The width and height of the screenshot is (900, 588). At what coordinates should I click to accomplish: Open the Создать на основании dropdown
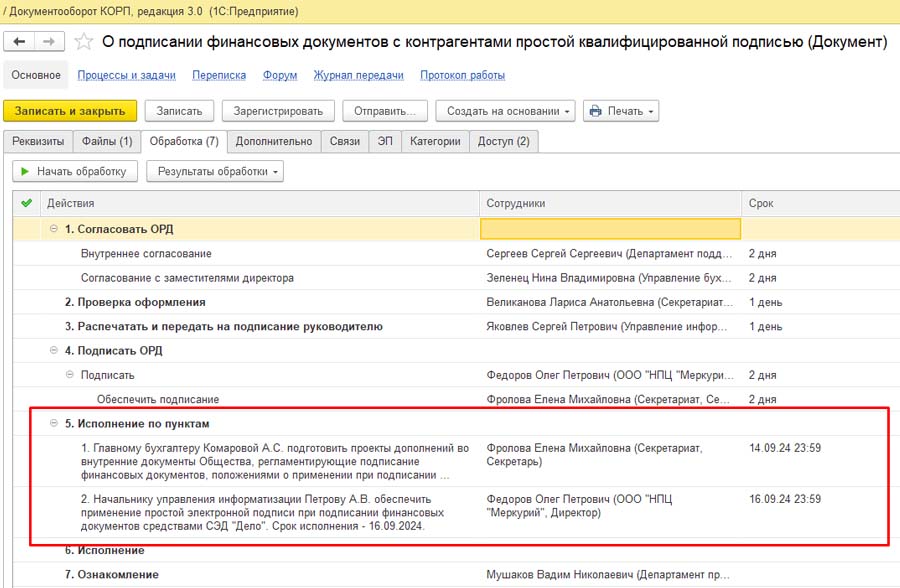click(x=509, y=111)
